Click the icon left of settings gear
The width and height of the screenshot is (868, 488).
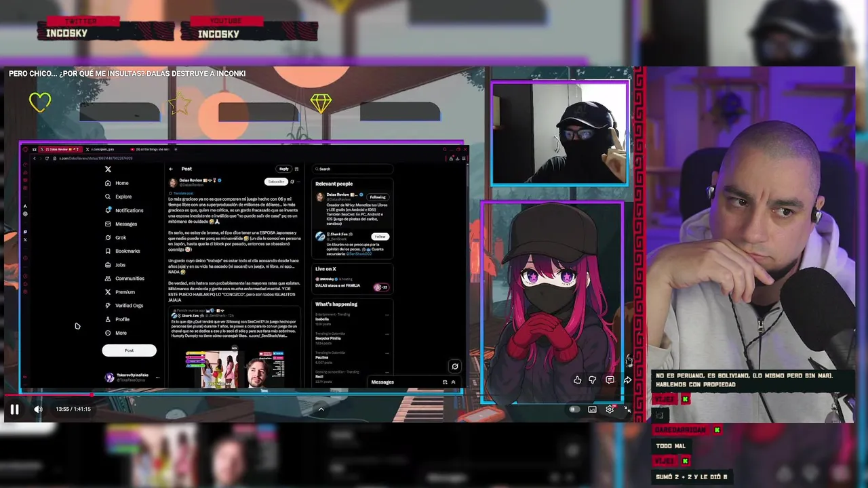(x=592, y=409)
